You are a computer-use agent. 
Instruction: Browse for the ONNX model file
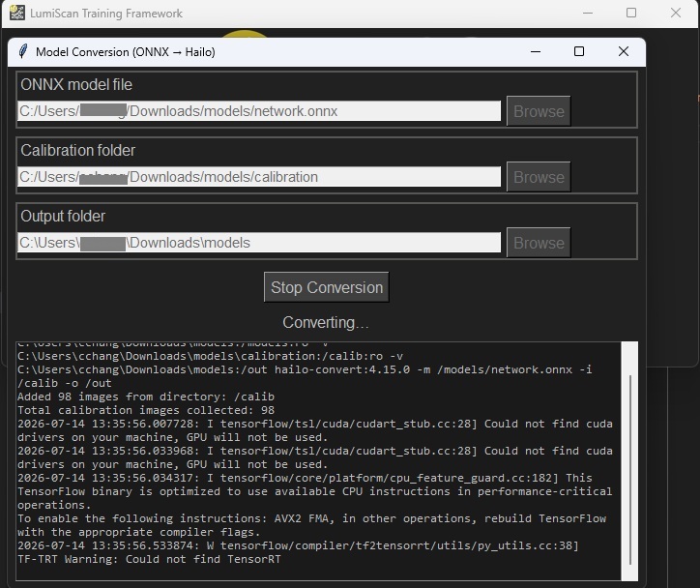pyautogui.click(x=539, y=111)
